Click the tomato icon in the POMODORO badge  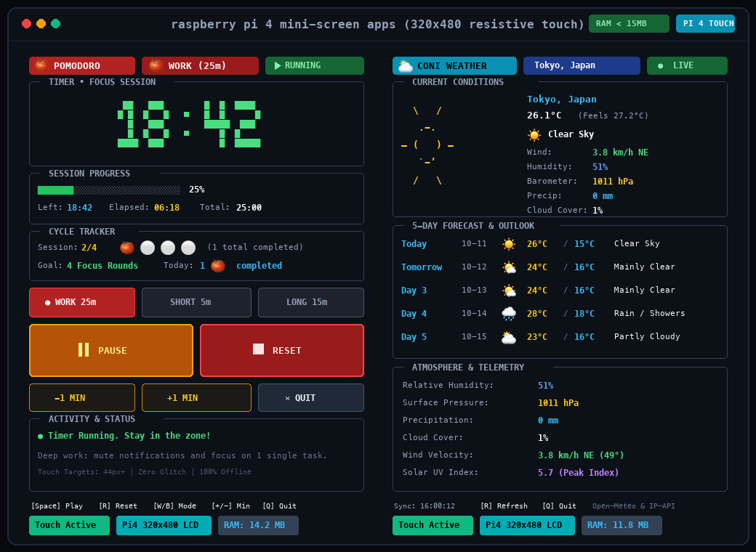coord(41,65)
